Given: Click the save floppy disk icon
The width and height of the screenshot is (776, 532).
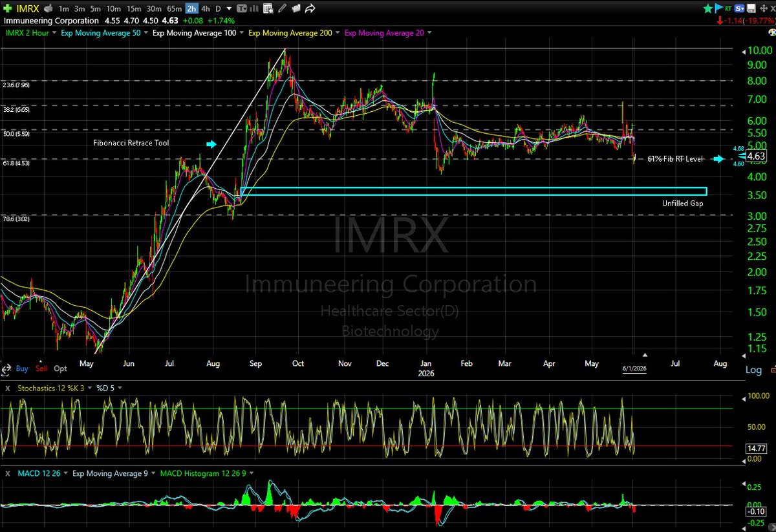Looking at the screenshot, I should 751,8.
